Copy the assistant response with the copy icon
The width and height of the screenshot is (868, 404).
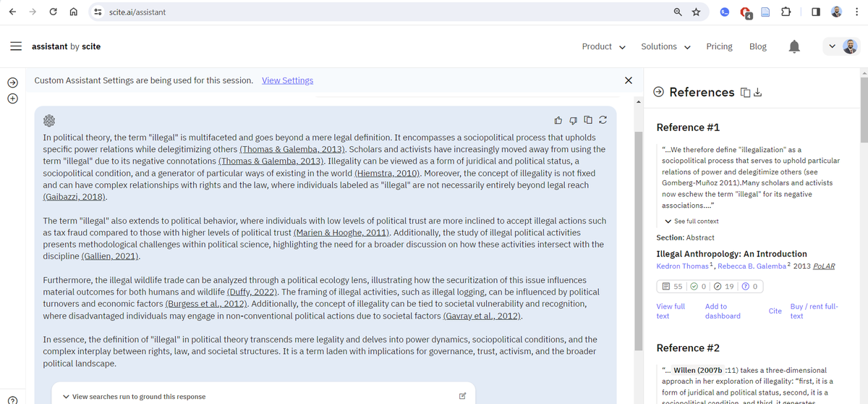click(588, 119)
